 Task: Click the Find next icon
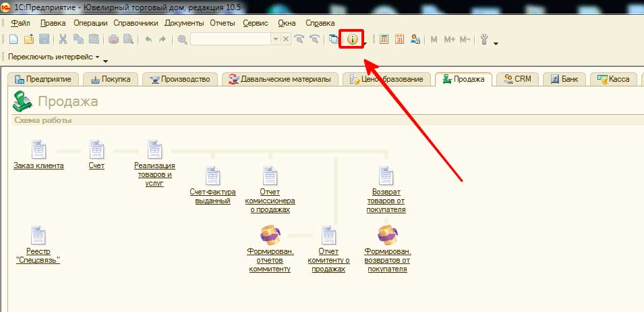click(300, 39)
